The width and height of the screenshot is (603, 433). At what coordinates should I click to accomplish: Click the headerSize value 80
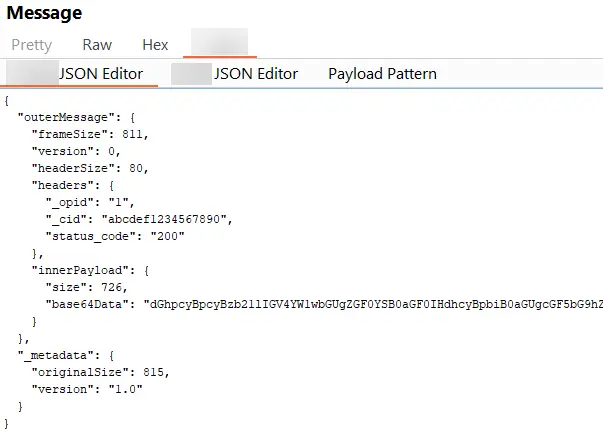click(135, 168)
